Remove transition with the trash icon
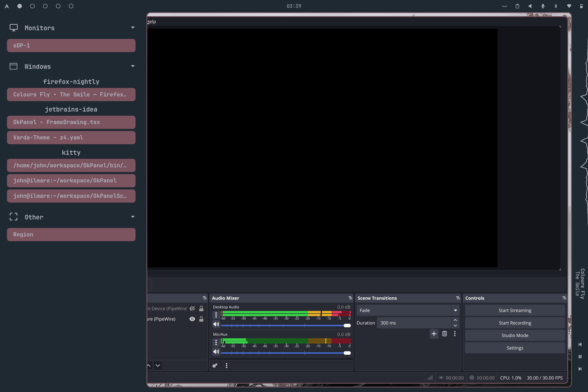 [x=445, y=334]
